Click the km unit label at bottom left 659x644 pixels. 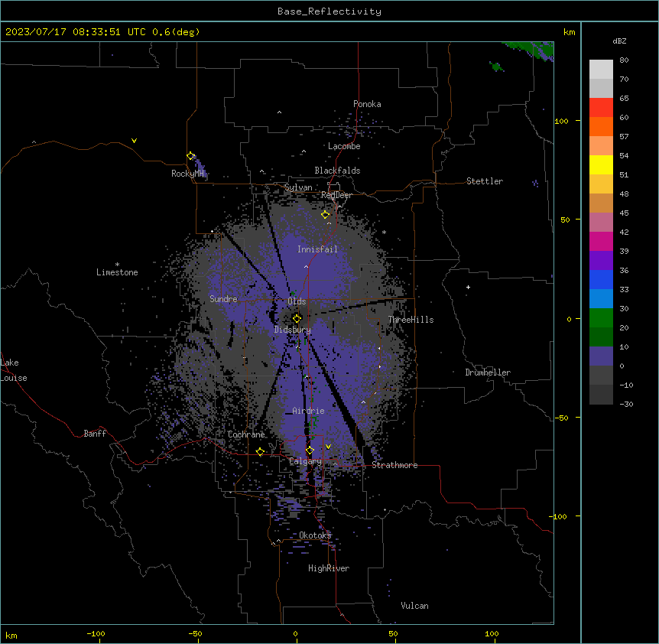(11, 635)
